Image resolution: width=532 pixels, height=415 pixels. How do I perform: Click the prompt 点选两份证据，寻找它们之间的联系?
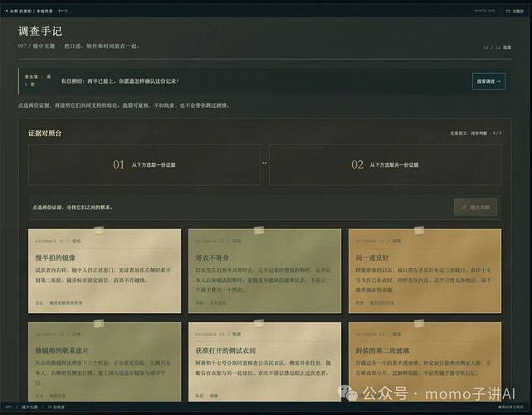click(x=72, y=207)
